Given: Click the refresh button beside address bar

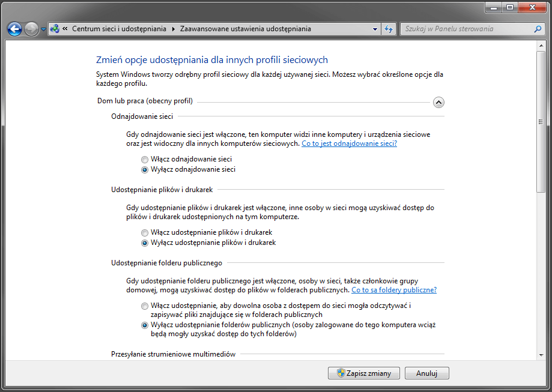Looking at the screenshot, I should click(x=389, y=29).
